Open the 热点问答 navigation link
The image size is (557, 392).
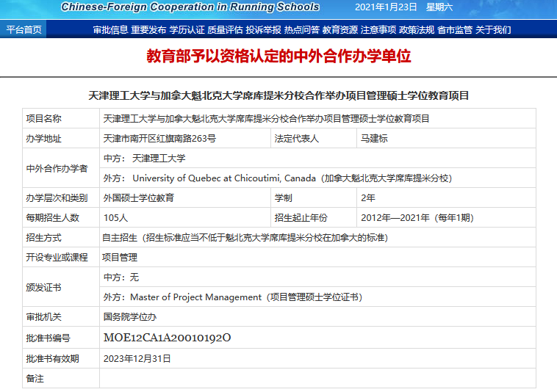(x=302, y=30)
